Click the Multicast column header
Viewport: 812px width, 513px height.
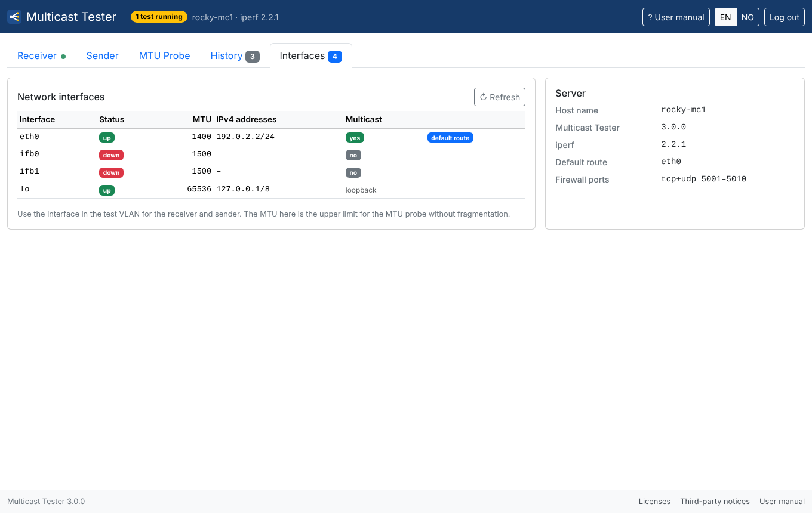tap(364, 119)
